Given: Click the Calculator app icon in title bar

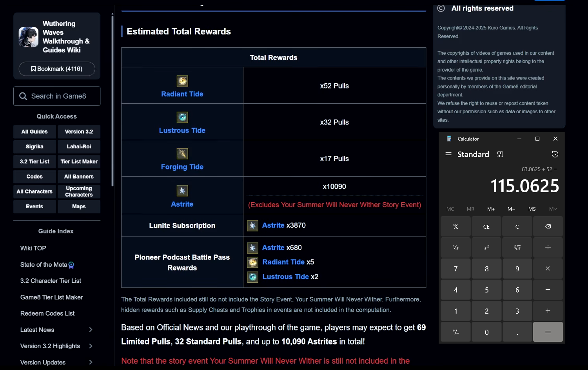Looking at the screenshot, I should click(449, 139).
